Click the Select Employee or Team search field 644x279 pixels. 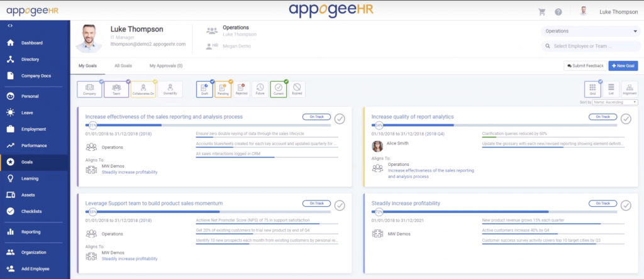591,46
